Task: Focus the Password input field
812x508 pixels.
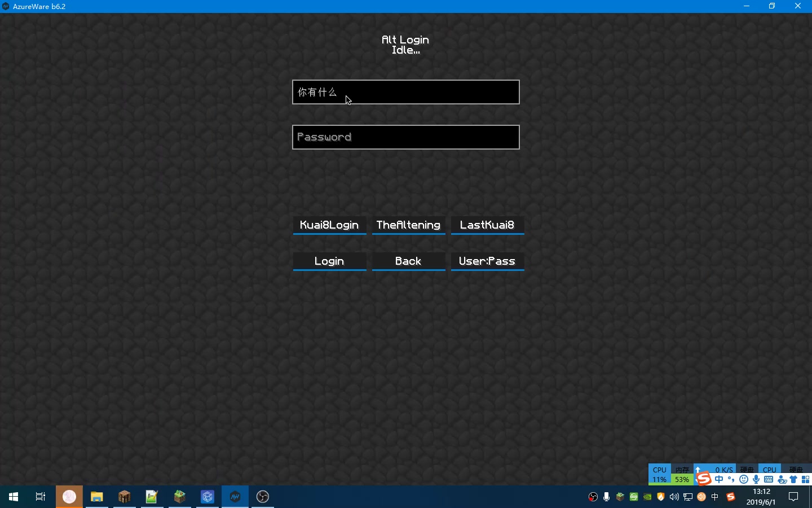Action: (x=406, y=137)
